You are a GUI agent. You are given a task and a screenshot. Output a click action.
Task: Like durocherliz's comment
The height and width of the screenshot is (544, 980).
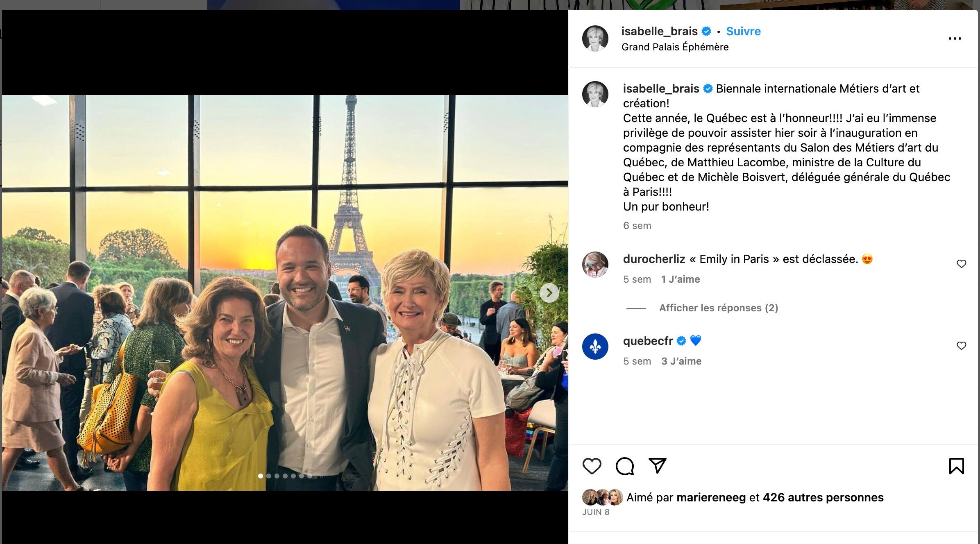click(961, 264)
